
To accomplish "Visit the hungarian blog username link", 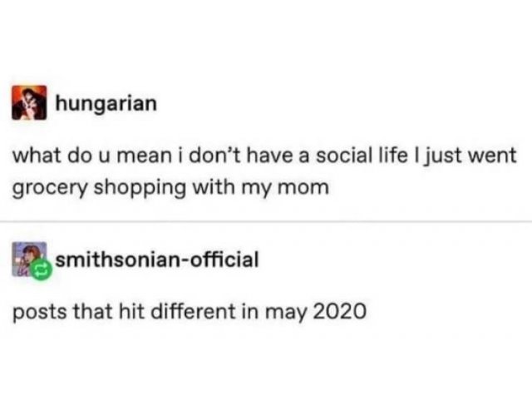I will point(106,104).
